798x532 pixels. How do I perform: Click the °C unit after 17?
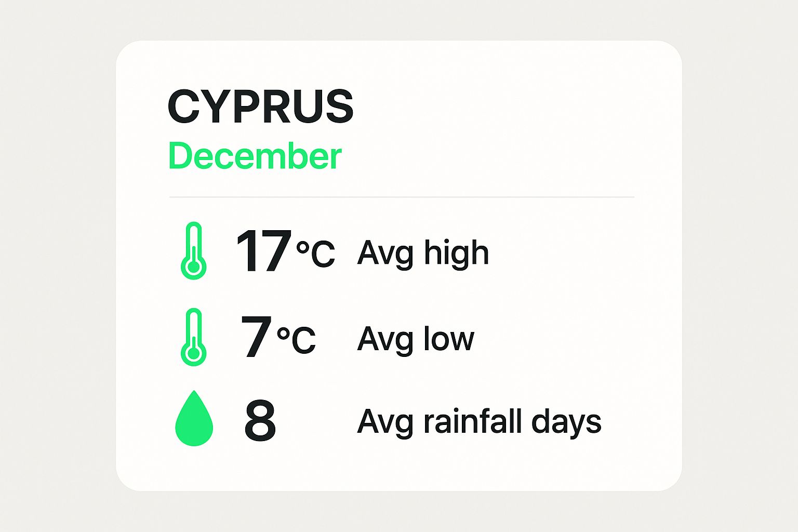[315, 254]
